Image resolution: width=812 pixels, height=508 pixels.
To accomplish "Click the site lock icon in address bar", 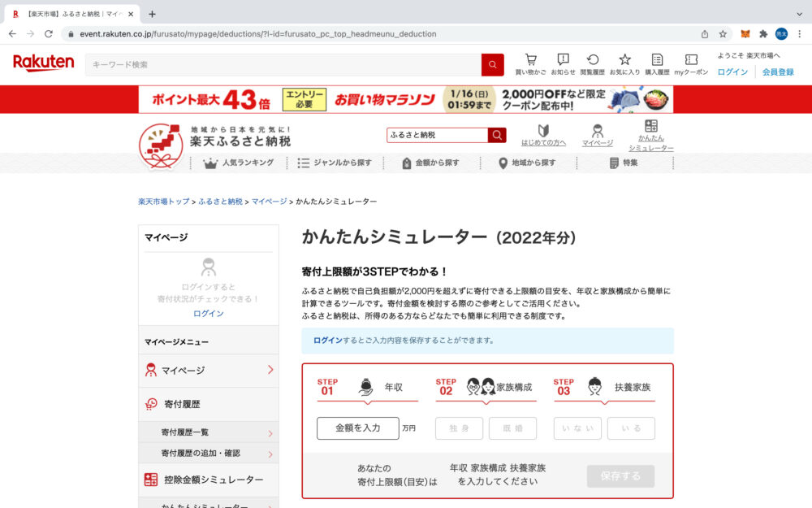I will (x=71, y=33).
